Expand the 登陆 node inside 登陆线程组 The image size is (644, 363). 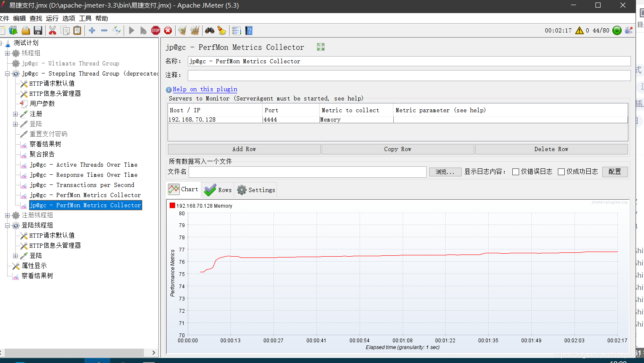(15, 256)
